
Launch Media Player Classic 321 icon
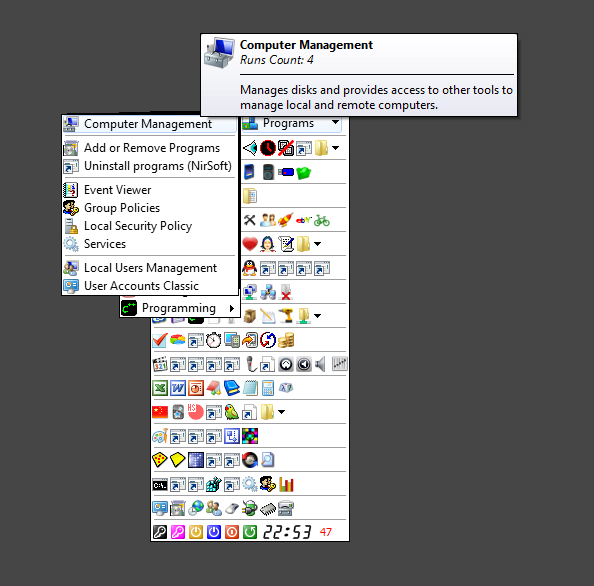160,364
